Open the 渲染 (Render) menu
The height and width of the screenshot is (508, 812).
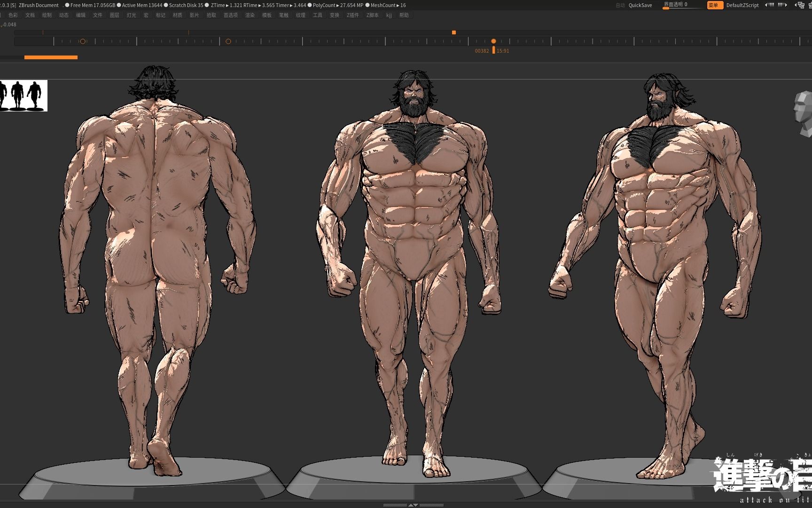click(x=250, y=15)
